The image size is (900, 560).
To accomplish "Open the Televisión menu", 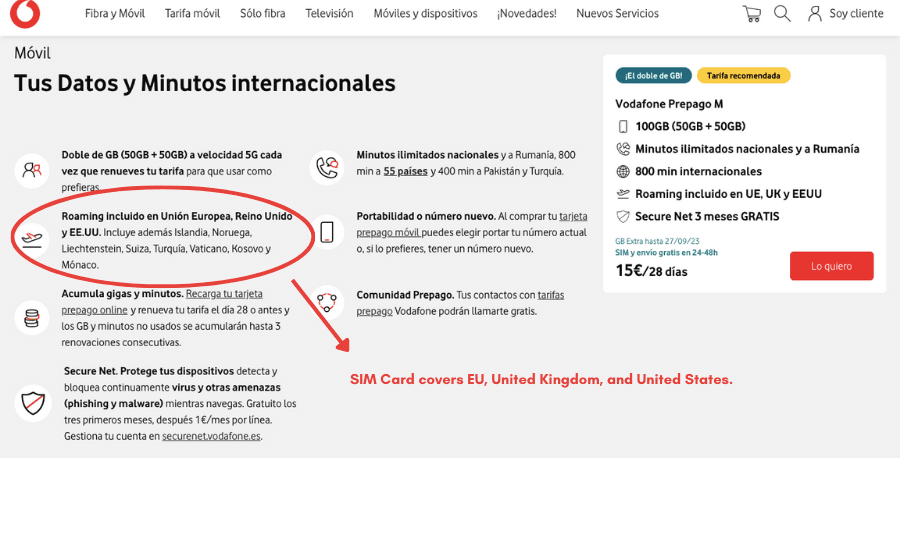I will pyautogui.click(x=329, y=13).
